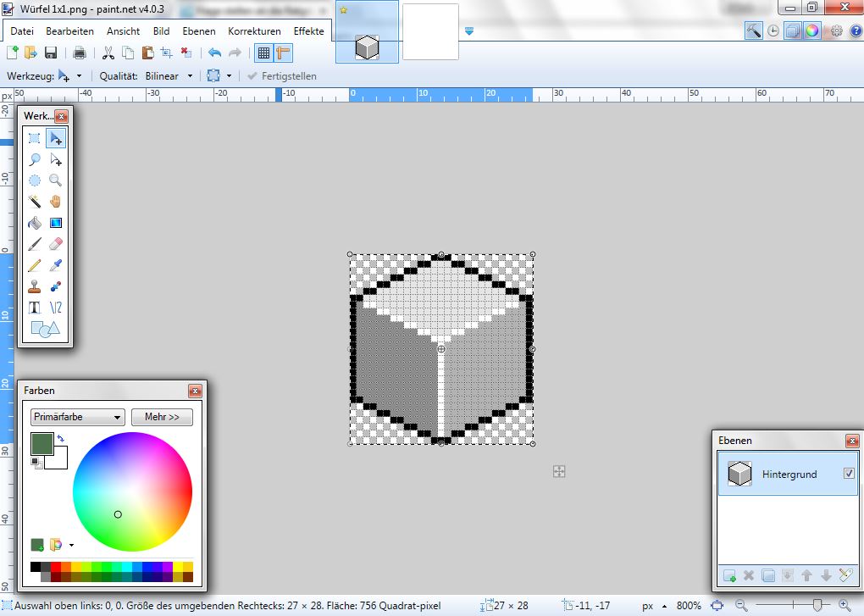Select the Magic Wand tool
Screen dimensions: 864x616
tap(34, 202)
